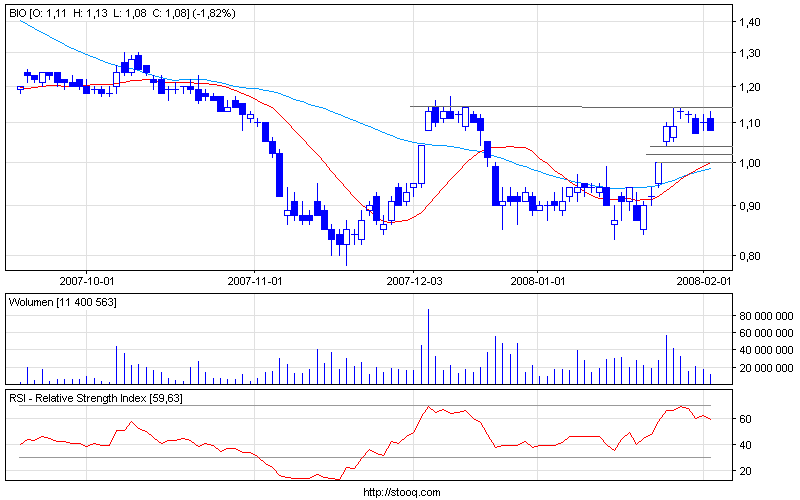Click the Wolumen [11 400 563] label

coord(62,303)
